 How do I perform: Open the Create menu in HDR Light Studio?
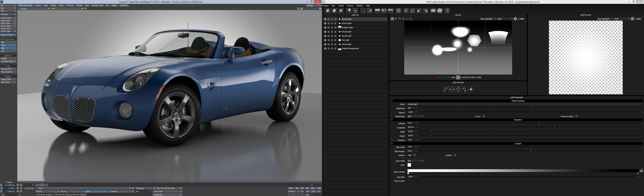pyautogui.click(x=341, y=6)
